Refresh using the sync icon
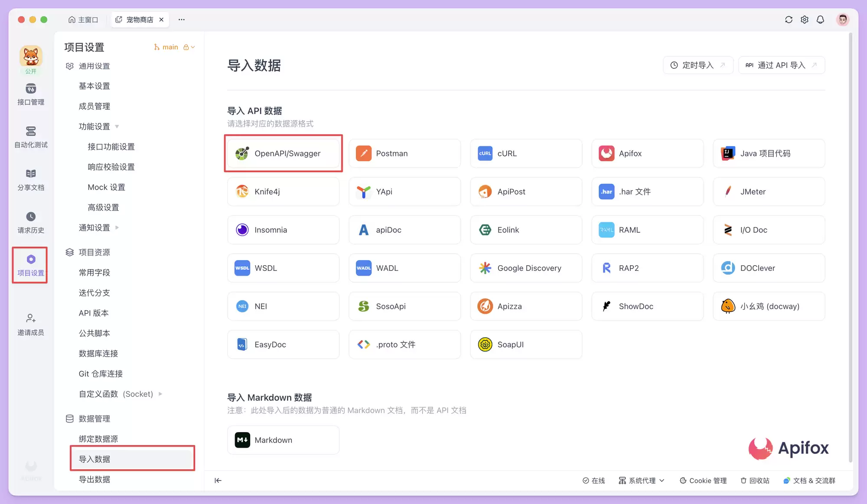This screenshot has height=504, width=867. [x=789, y=20]
